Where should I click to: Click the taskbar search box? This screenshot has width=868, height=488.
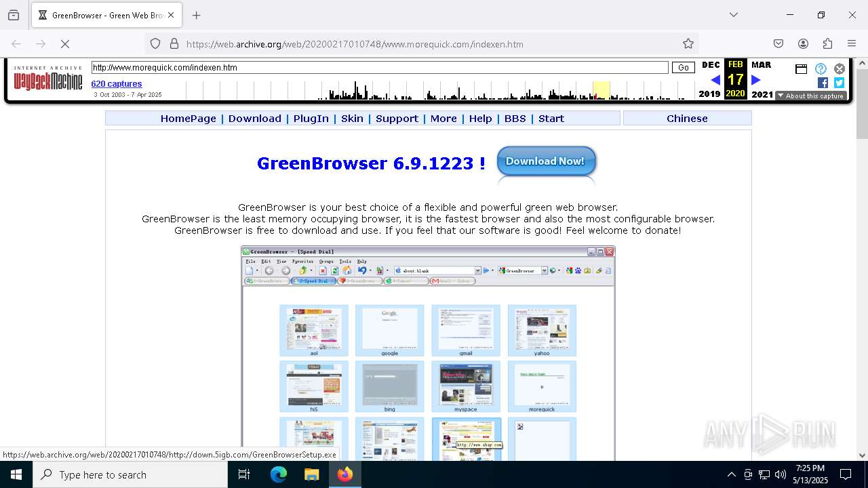pos(130,474)
